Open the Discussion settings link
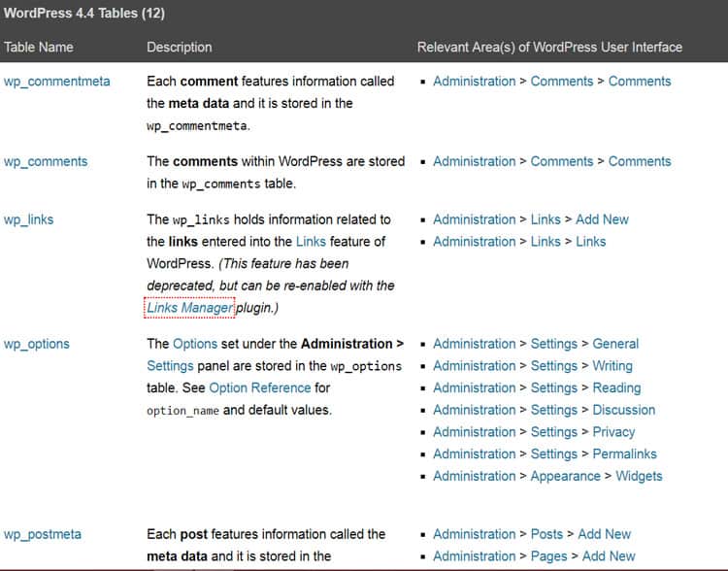This screenshot has height=571, width=728. coord(624,410)
